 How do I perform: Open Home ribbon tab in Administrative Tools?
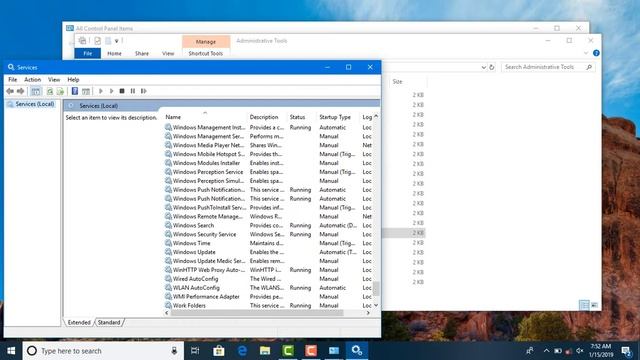point(114,53)
